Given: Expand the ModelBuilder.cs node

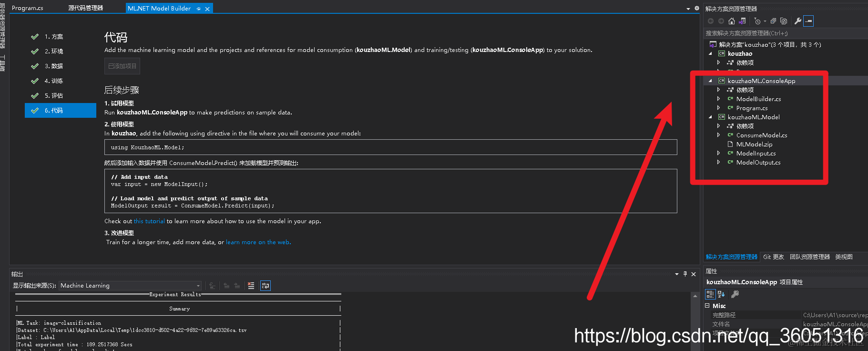Looking at the screenshot, I should tap(719, 99).
